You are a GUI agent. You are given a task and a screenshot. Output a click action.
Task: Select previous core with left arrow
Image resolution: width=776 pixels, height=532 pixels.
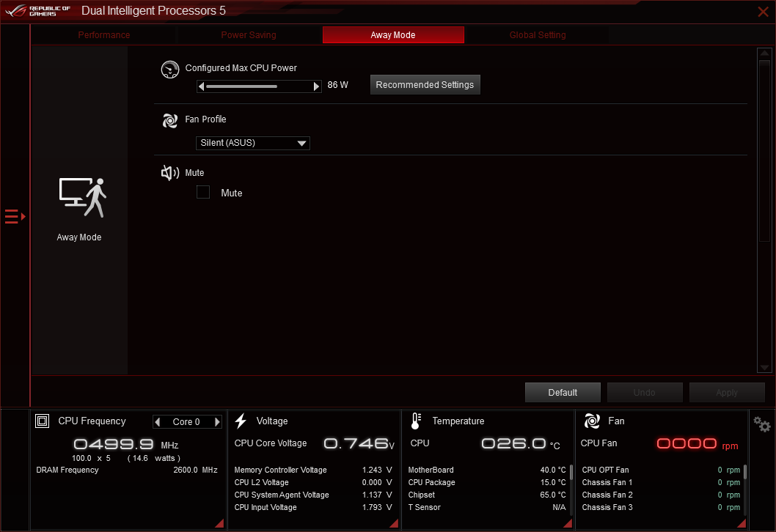coord(158,422)
